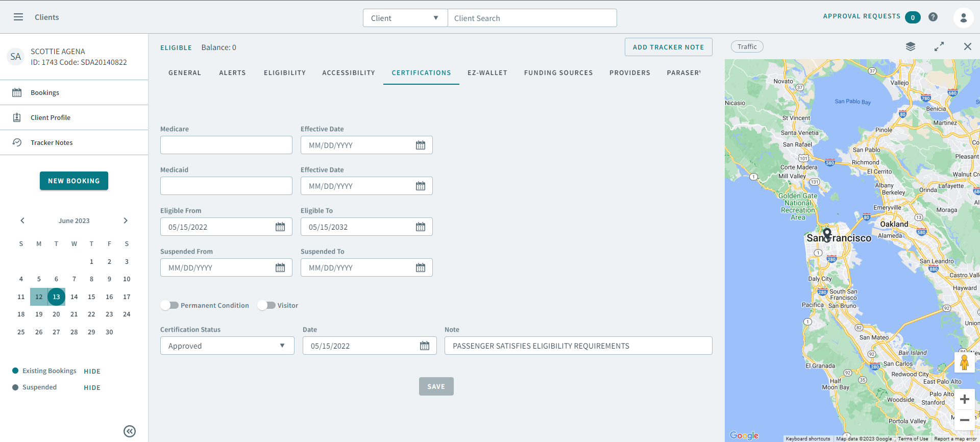Click into the Medicaid number field
The image size is (980, 442).
click(x=226, y=186)
